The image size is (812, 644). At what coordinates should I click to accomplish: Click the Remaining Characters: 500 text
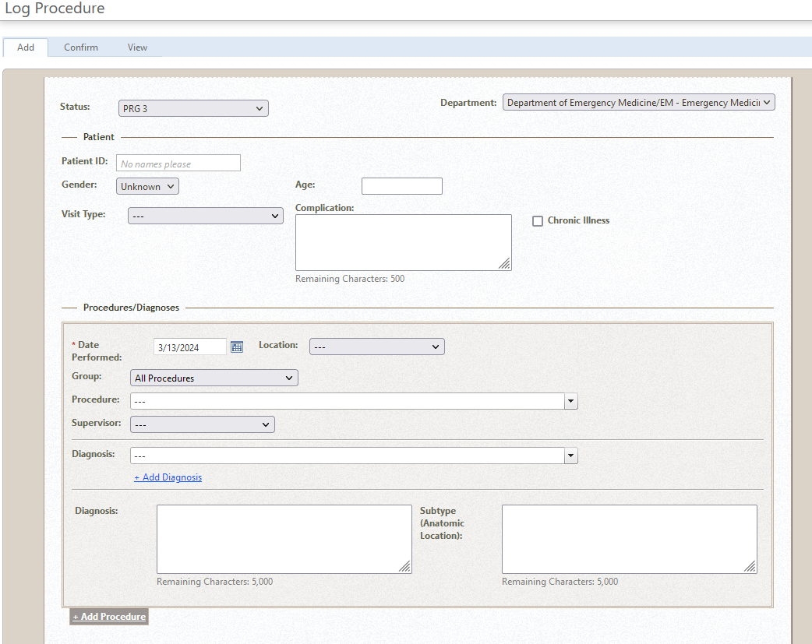coord(350,279)
